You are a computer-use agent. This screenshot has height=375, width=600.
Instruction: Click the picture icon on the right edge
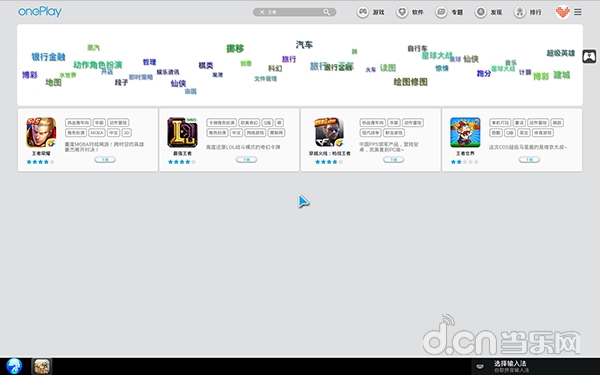pyautogui.click(x=590, y=57)
